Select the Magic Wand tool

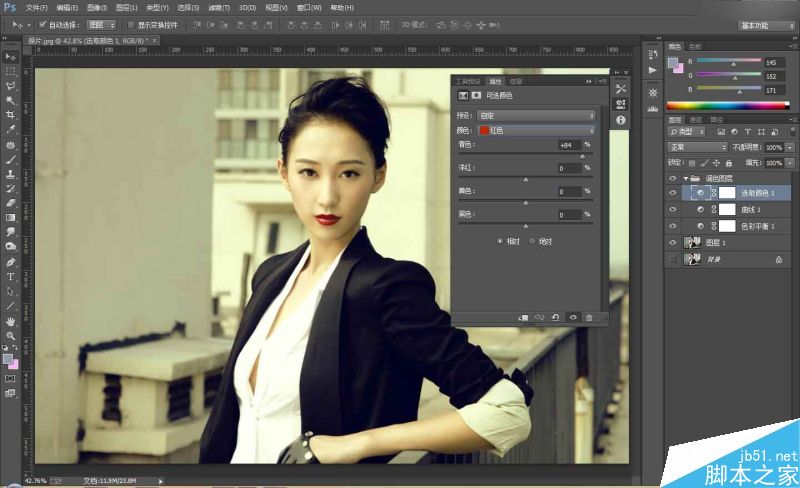click(x=10, y=101)
